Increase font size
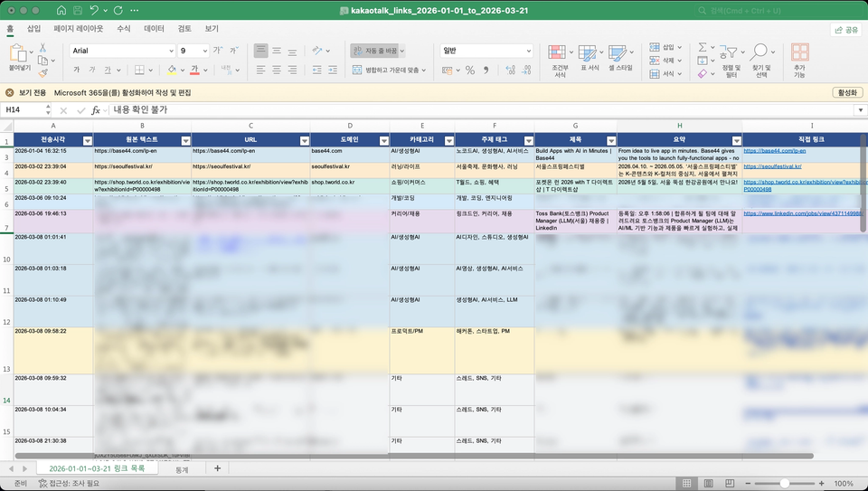 point(218,51)
